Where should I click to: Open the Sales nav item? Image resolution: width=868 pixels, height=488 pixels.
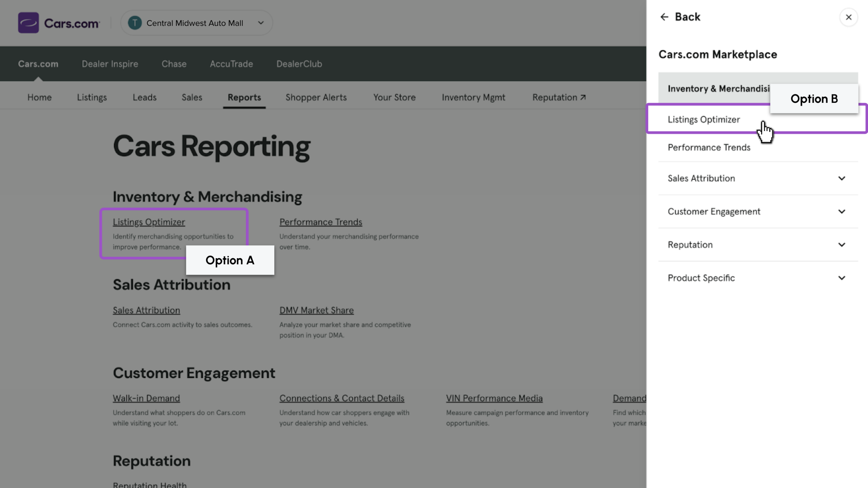[x=192, y=97]
